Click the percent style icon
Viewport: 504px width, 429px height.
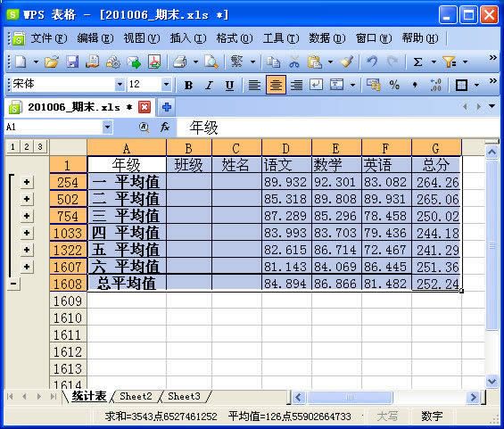point(394,85)
